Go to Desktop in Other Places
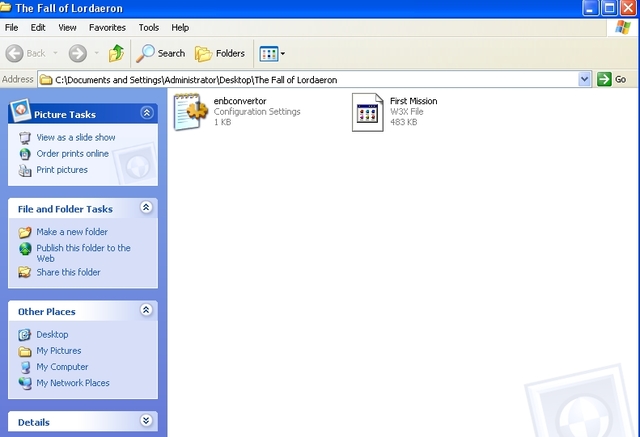The image size is (640, 437). click(x=52, y=335)
